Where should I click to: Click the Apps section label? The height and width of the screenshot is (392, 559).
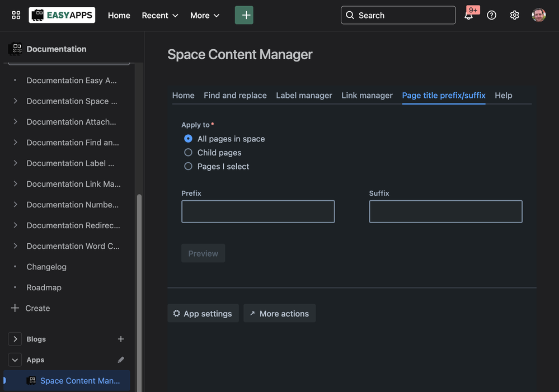(35, 360)
